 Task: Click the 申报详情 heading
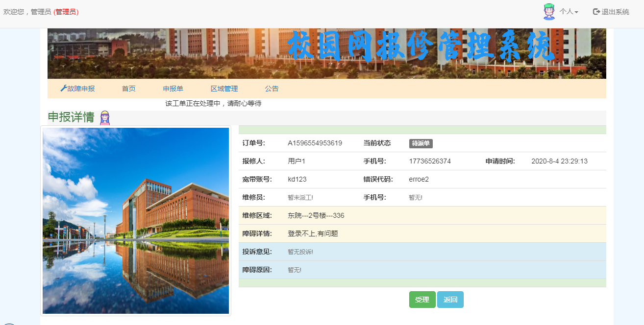[x=71, y=117]
